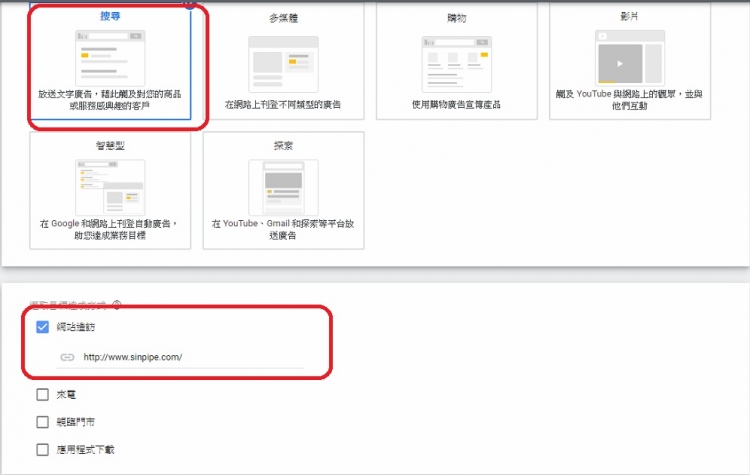Click the 來電 label text
The width and height of the screenshot is (750, 475).
pos(66,395)
